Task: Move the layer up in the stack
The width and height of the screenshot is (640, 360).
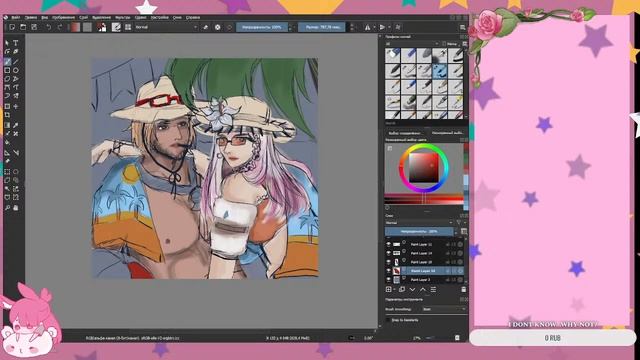Action: [x=423, y=289]
